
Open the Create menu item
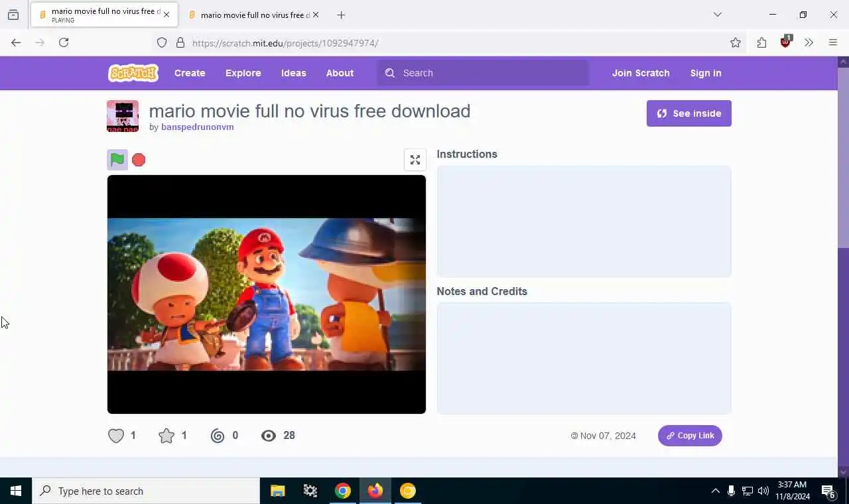(190, 73)
